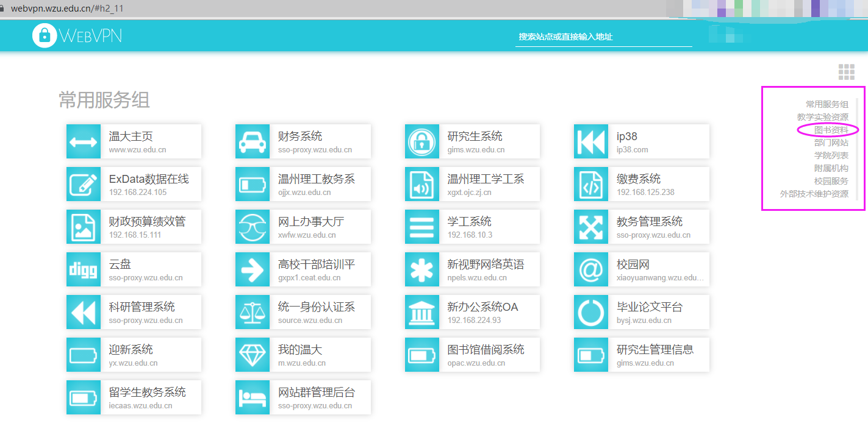Screen dimensions: 868x440
Task: Click the 搜索站点或直接输入地址 search field
Action: point(603,37)
